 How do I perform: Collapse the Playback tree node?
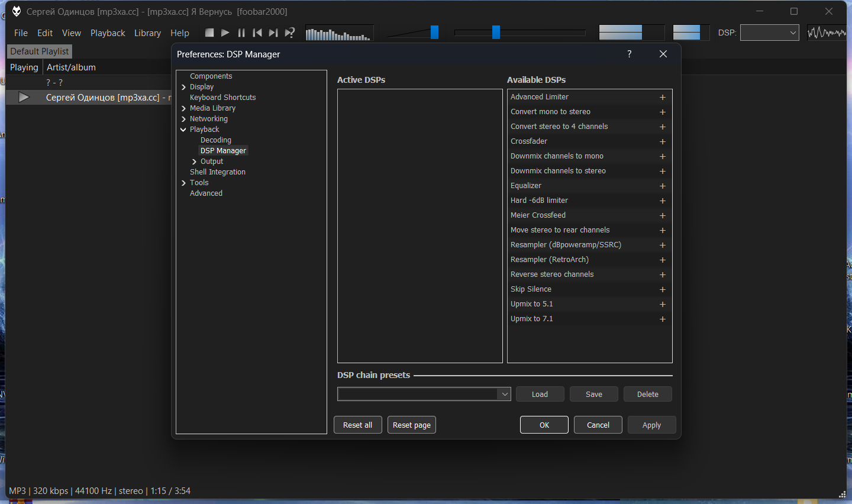183,130
